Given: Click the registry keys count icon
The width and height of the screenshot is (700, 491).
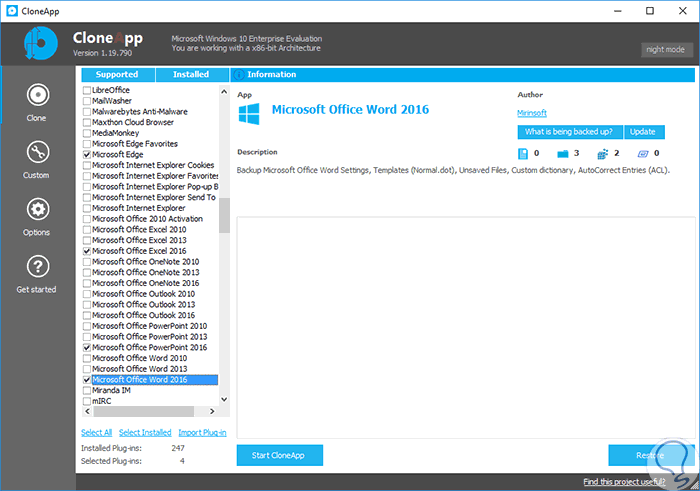Looking at the screenshot, I should [x=602, y=154].
